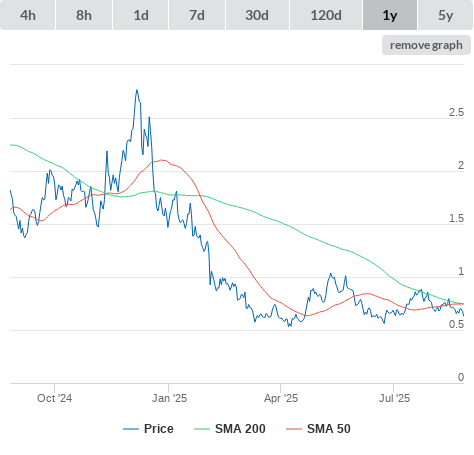This screenshot has width=474, height=455.
Task: Click the Oct '24 axis label
Action: tap(54, 398)
